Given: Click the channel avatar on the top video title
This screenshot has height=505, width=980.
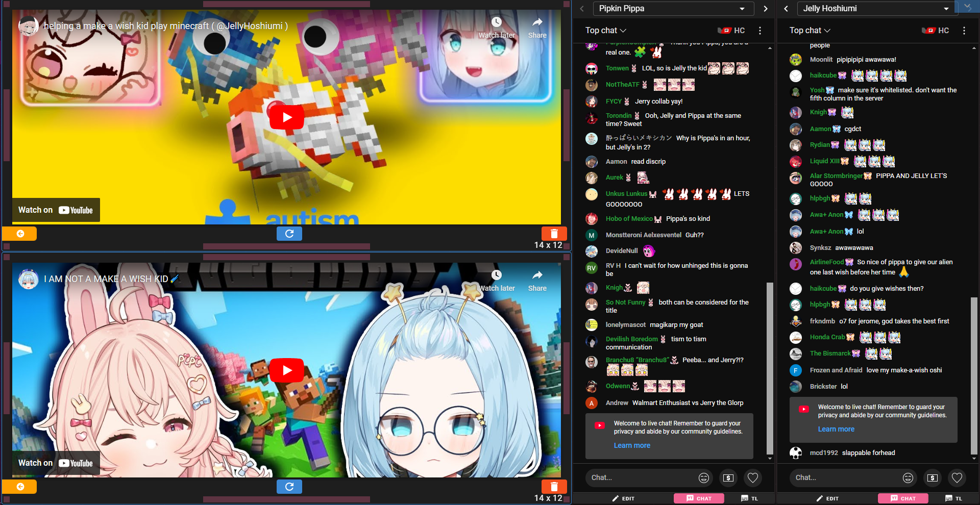Looking at the screenshot, I should point(29,26).
